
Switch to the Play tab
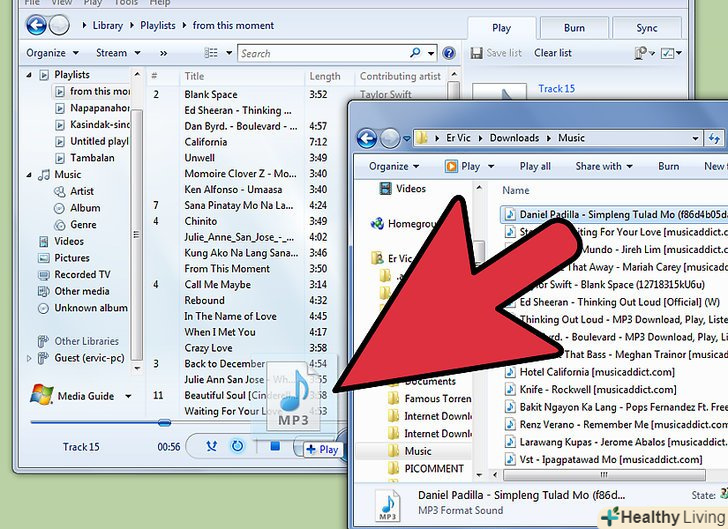501,28
